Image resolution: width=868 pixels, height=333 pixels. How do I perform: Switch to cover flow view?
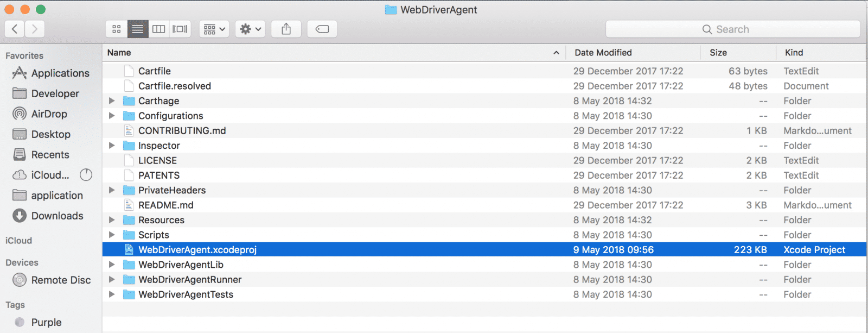point(180,29)
